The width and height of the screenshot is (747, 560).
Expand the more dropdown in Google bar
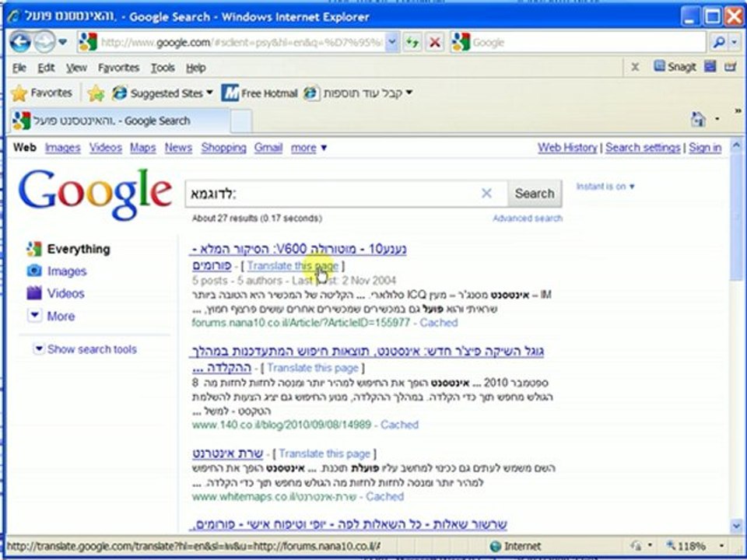point(309,148)
